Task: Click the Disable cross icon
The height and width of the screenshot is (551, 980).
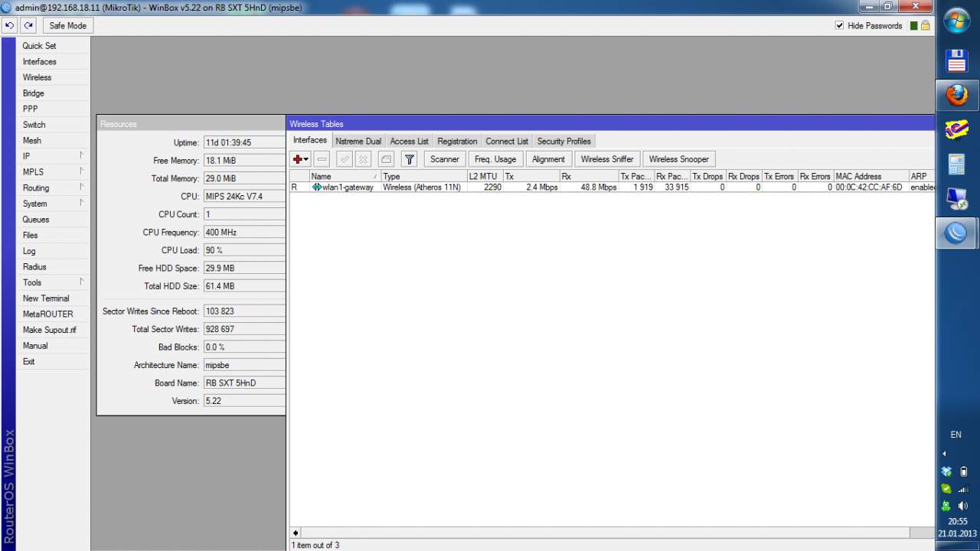Action: coord(364,159)
